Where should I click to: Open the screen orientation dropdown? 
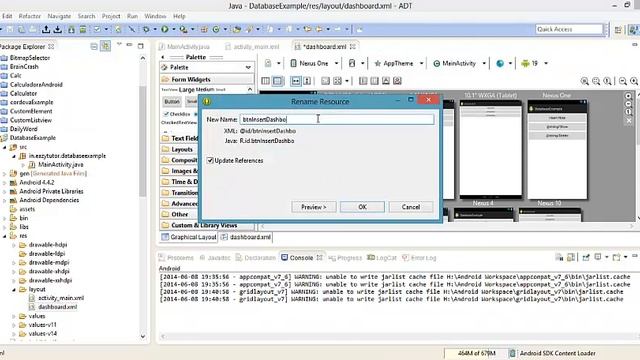[x=356, y=63]
